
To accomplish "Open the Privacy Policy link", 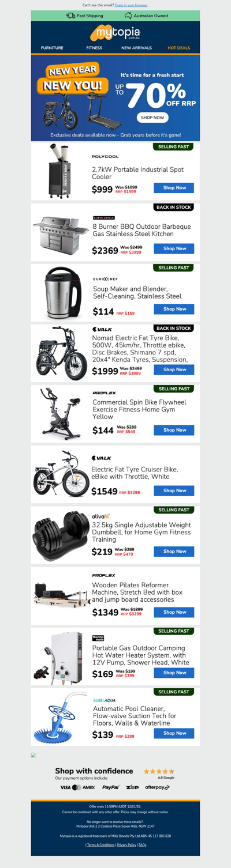I will coord(126,845).
